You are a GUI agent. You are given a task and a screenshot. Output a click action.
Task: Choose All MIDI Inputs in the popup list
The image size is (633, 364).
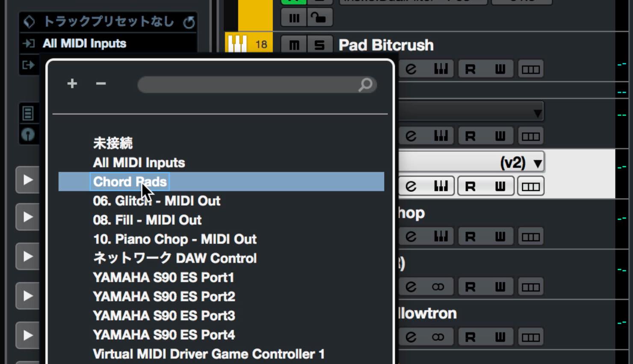coord(139,163)
